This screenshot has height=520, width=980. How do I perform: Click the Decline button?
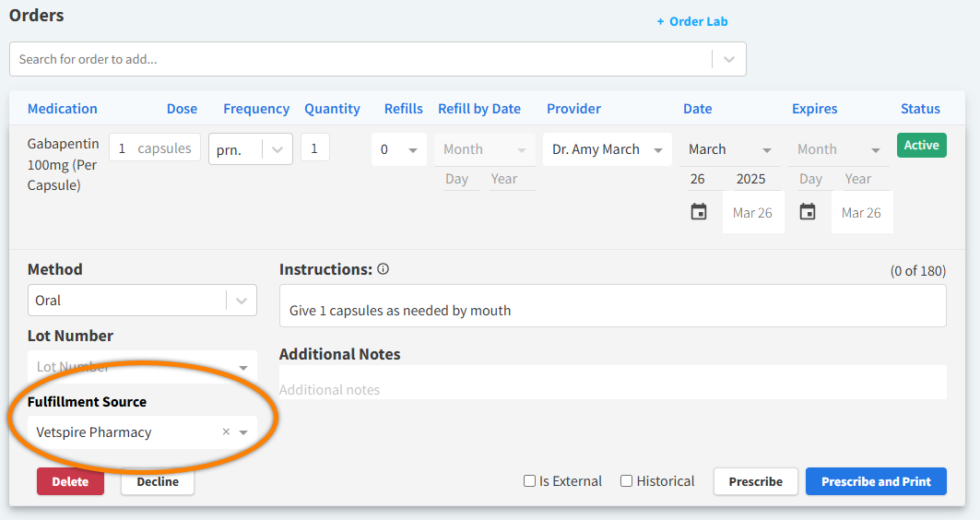(x=157, y=481)
